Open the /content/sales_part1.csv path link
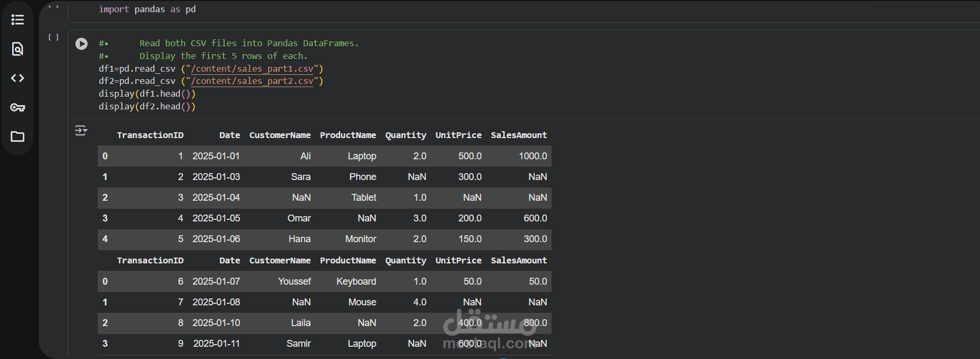The image size is (980, 359). 252,69
